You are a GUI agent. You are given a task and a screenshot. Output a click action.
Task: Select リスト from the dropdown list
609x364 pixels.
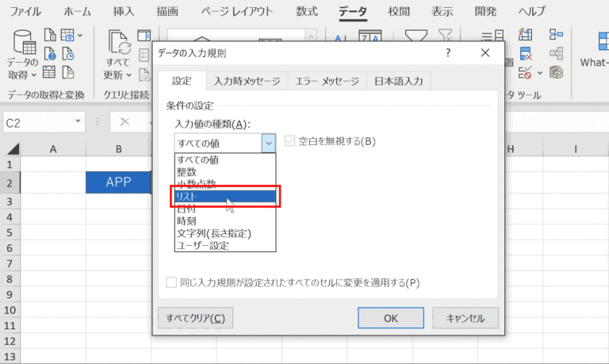click(225, 196)
